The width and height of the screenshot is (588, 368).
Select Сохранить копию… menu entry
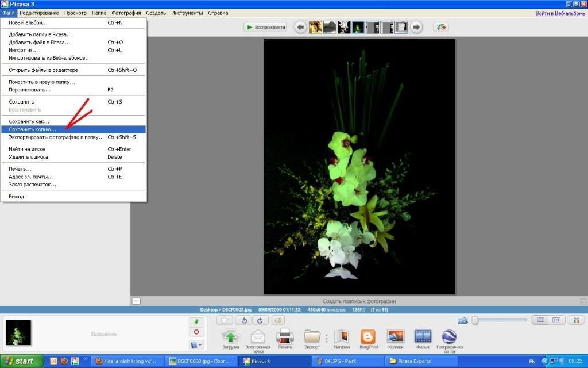(x=33, y=129)
